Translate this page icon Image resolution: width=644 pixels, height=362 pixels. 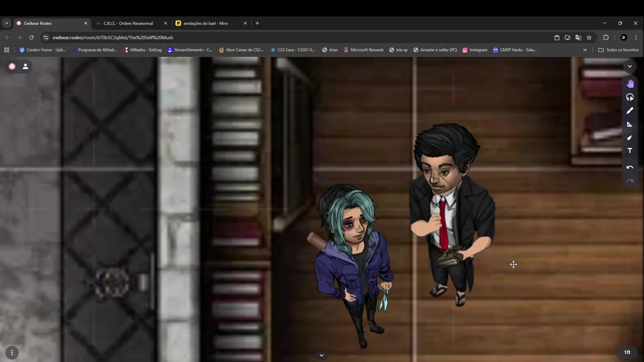click(578, 37)
